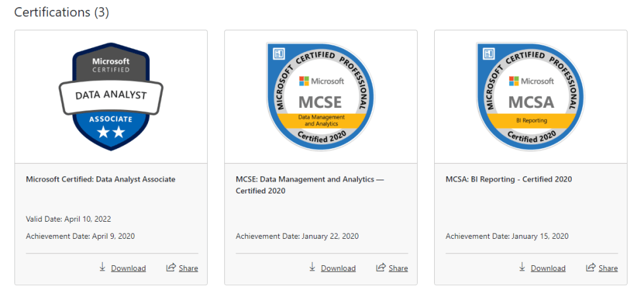Click Download text link for MCSA BI Reporting

click(548, 268)
